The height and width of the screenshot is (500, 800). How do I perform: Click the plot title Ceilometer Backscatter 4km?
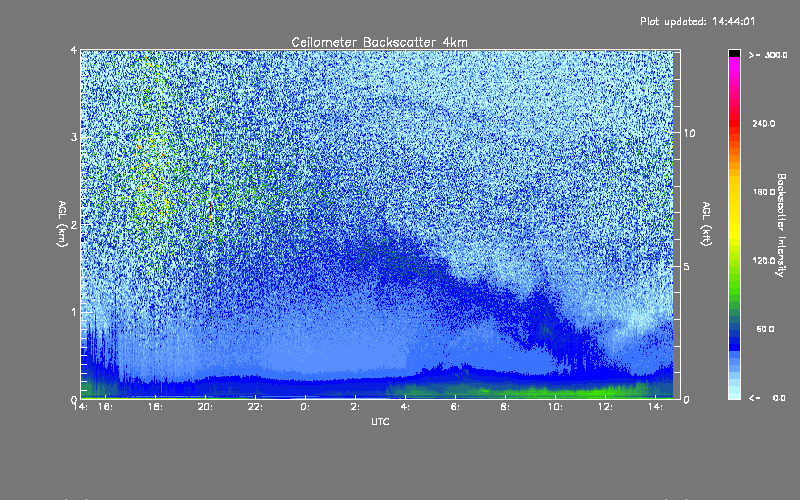click(x=379, y=42)
